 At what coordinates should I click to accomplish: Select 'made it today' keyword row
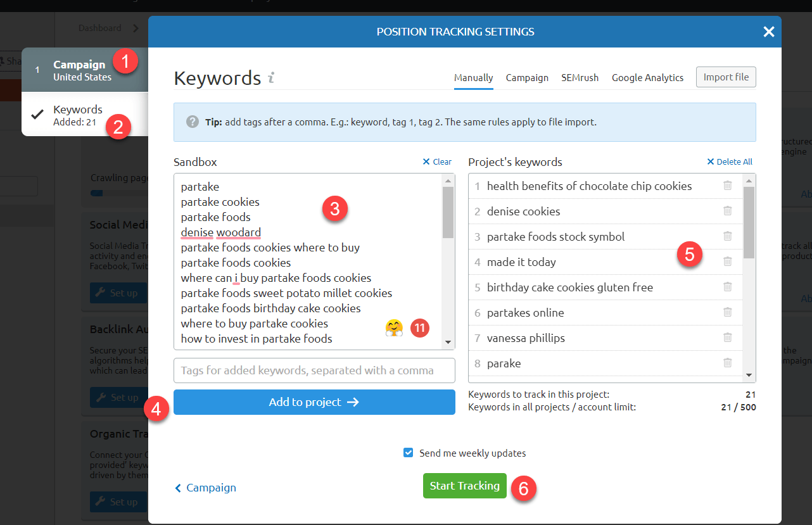tap(606, 262)
